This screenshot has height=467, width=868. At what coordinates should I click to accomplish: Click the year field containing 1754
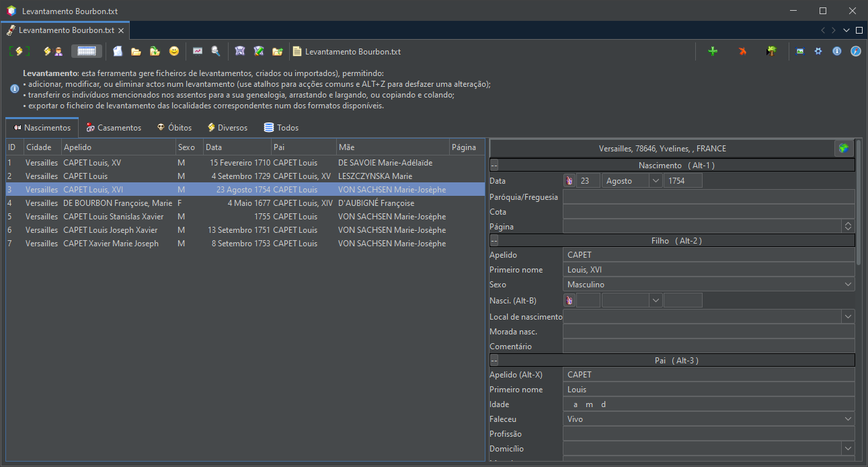point(683,180)
